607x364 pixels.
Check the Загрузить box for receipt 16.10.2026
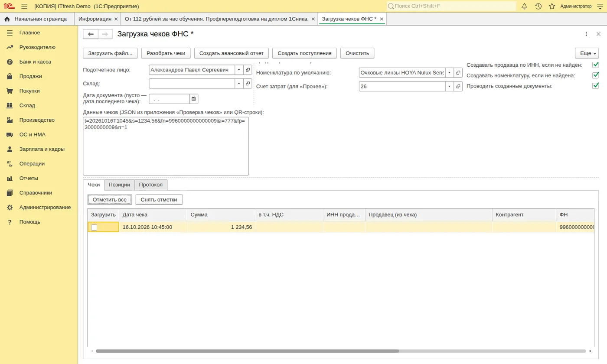click(94, 227)
